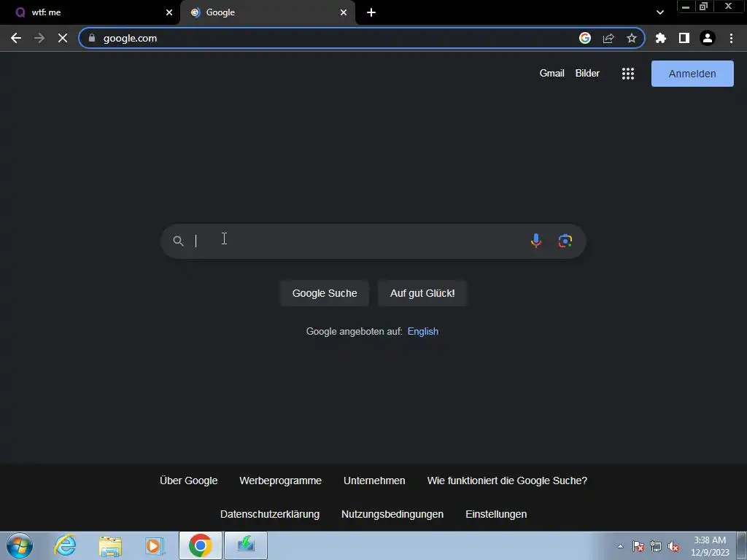Close the Google tab
The width and height of the screenshot is (747, 560).
(x=344, y=12)
